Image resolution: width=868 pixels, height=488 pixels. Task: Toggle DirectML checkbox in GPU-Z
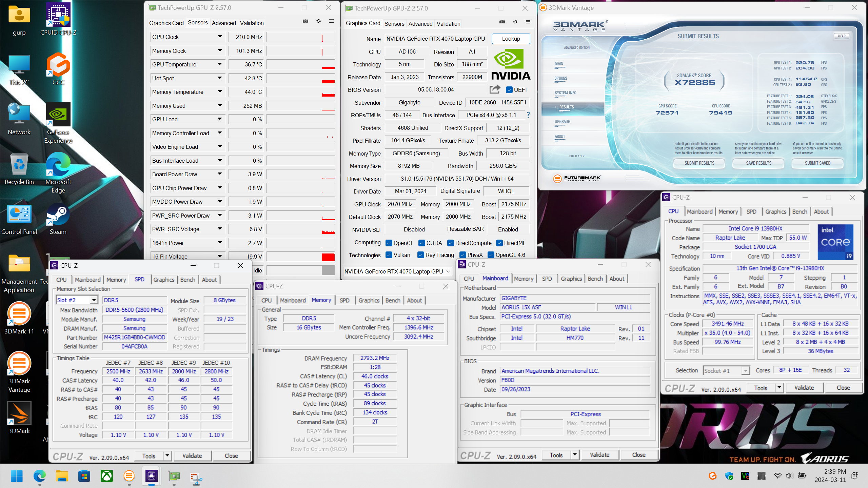pos(499,243)
